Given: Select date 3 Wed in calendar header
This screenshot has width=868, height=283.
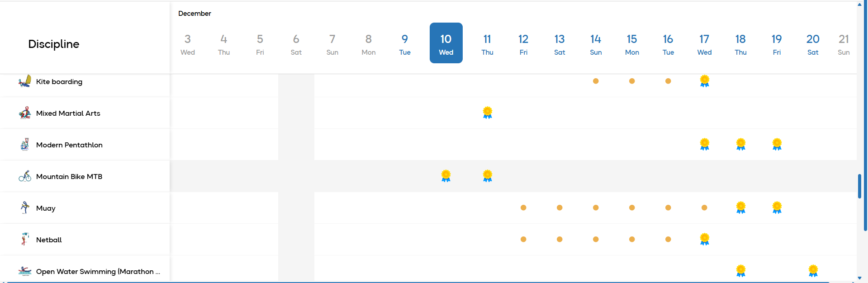Looking at the screenshot, I should point(188,44).
